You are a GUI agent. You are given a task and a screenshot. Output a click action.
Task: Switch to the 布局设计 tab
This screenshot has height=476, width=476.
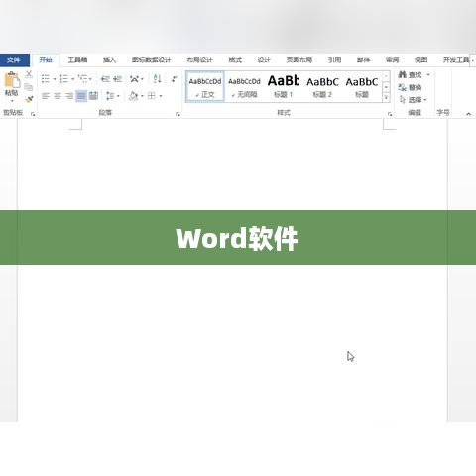(x=199, y=59)
